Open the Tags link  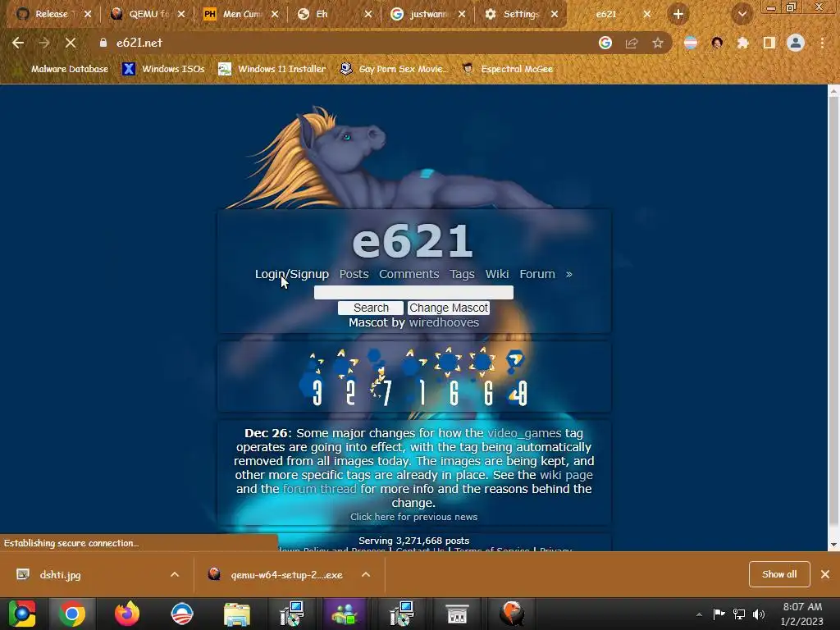click(x=462, y=274)
